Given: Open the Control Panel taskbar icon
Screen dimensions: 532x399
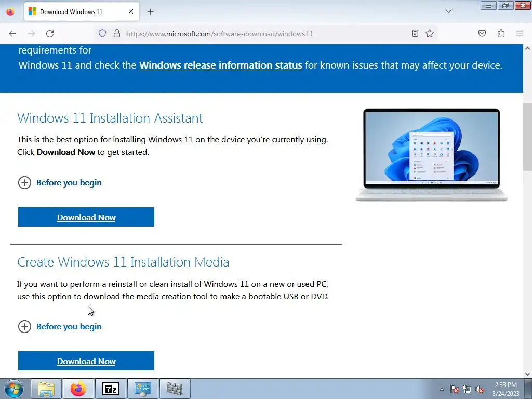Looking at the screenshot, I should click(x=143, y=389).
